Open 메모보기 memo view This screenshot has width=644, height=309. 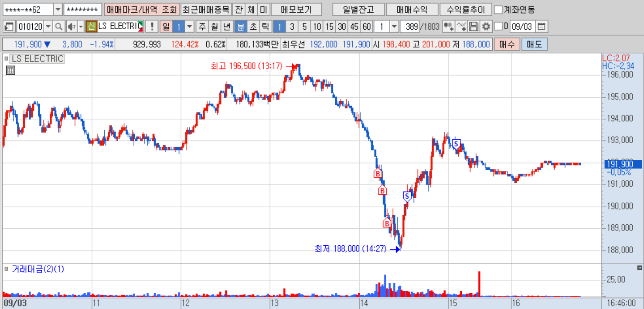[296, 10]
